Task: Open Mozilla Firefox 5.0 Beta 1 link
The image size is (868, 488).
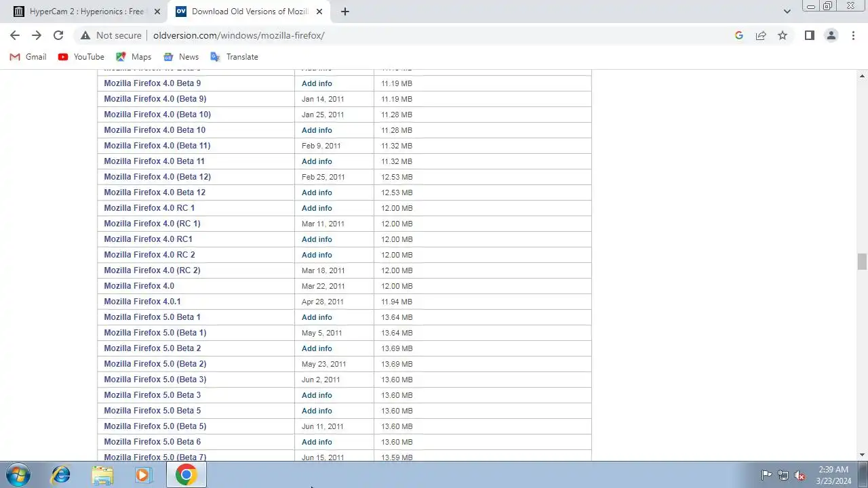Action: pos(152,317)
